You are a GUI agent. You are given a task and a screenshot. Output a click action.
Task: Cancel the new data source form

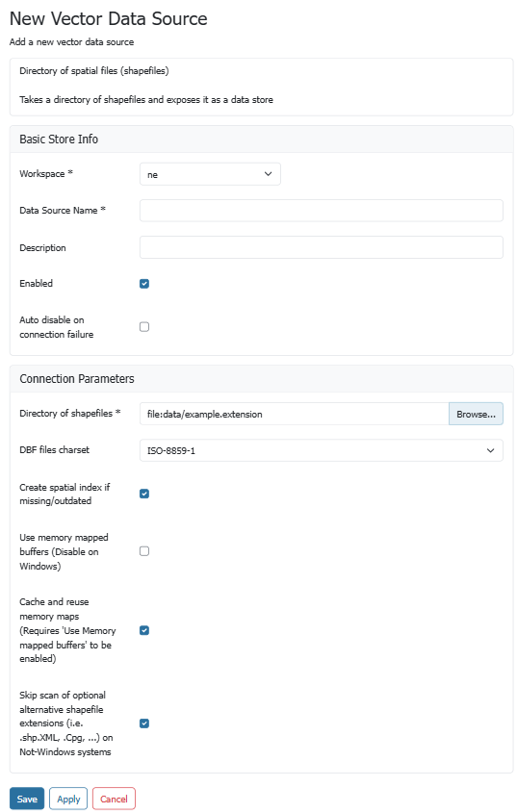tap(114, 799)
